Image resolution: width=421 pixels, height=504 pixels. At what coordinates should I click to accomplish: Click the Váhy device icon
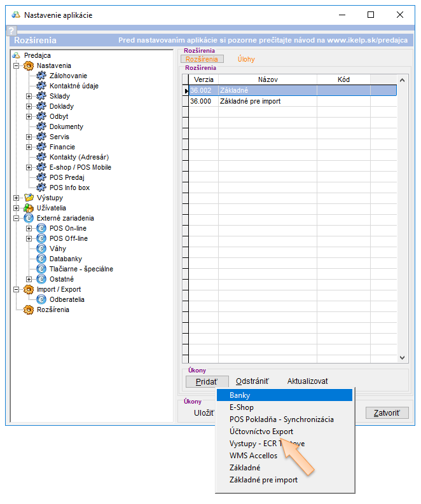(x=41, y=249)
